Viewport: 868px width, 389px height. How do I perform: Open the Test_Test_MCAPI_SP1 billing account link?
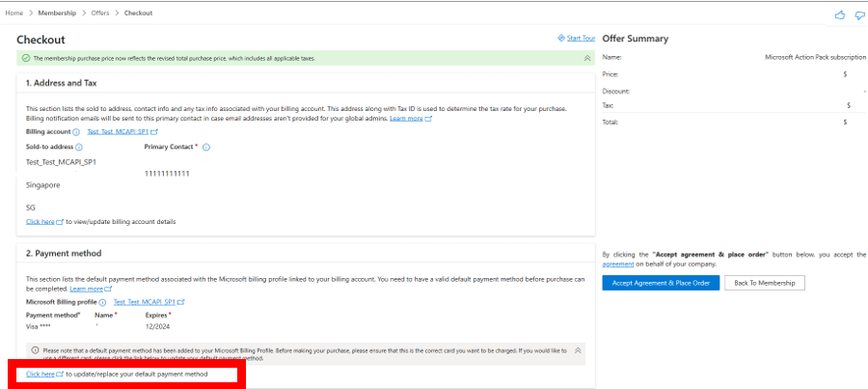(x=120, y=131)
